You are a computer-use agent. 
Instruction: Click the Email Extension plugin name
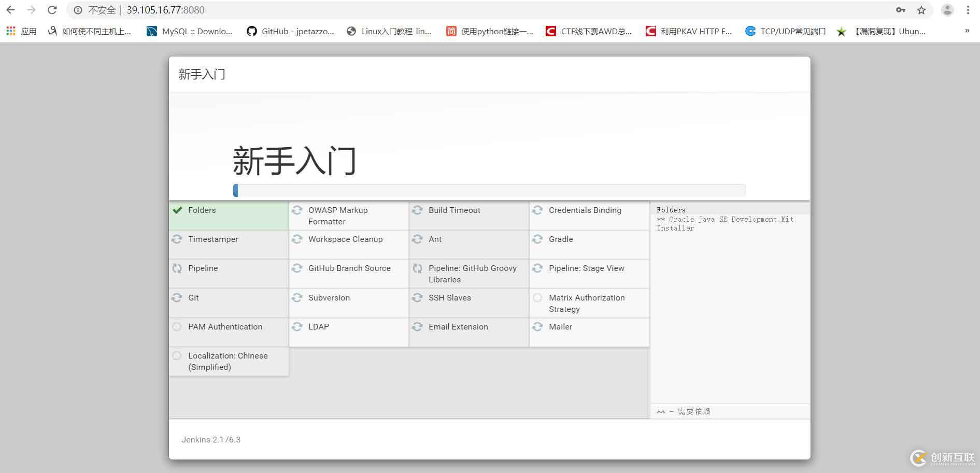point(458,326)
